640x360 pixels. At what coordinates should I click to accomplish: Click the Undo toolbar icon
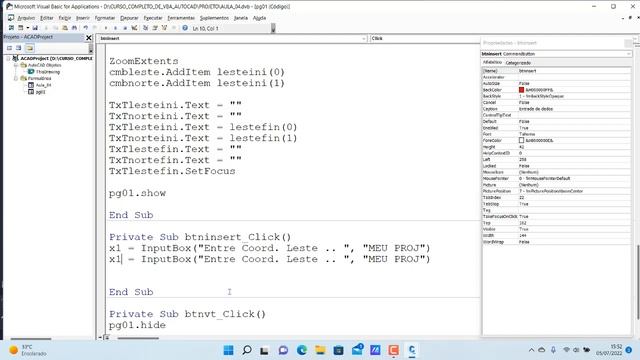85,28
